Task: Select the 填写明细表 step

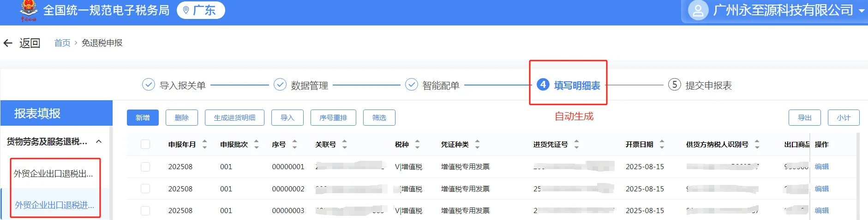Action: tap(577, 86)
